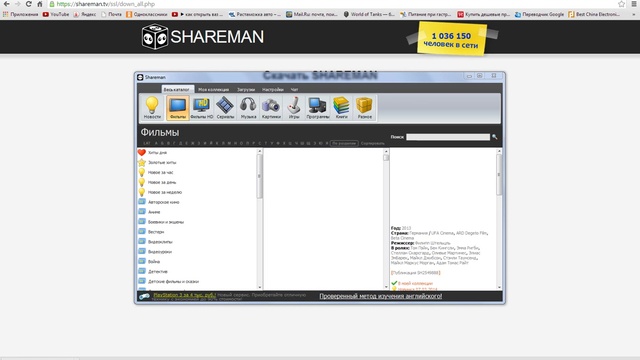Screen dimensions: 640x360
Task: Click the gamepad icon in ad bar
Action: coord(144,296)
